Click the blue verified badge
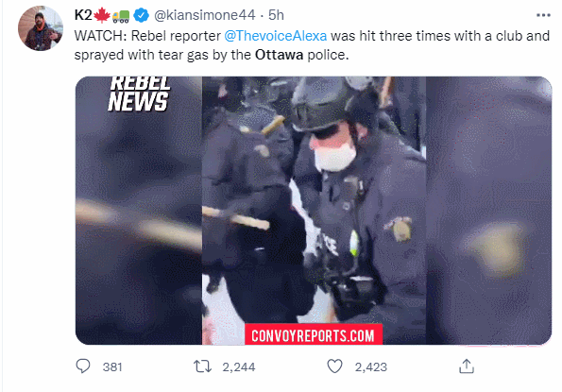This screenshot has width=562, height=392. 142,15
